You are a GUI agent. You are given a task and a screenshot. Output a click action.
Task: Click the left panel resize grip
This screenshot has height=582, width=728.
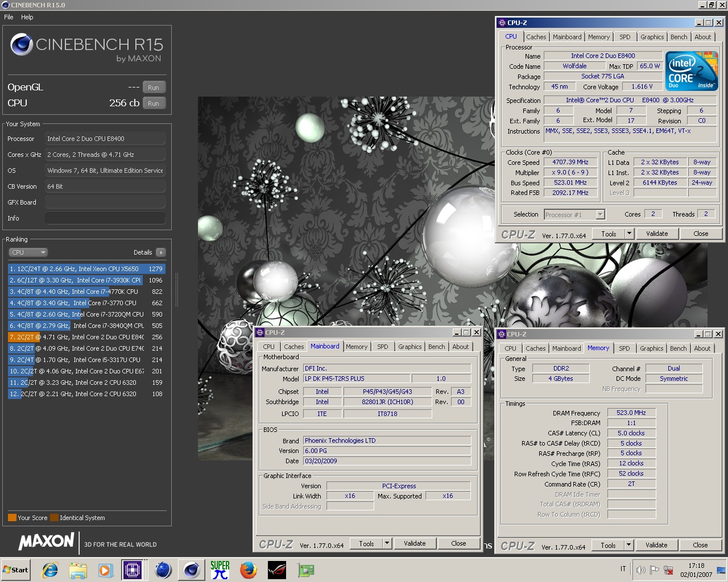tap(176, 290)
